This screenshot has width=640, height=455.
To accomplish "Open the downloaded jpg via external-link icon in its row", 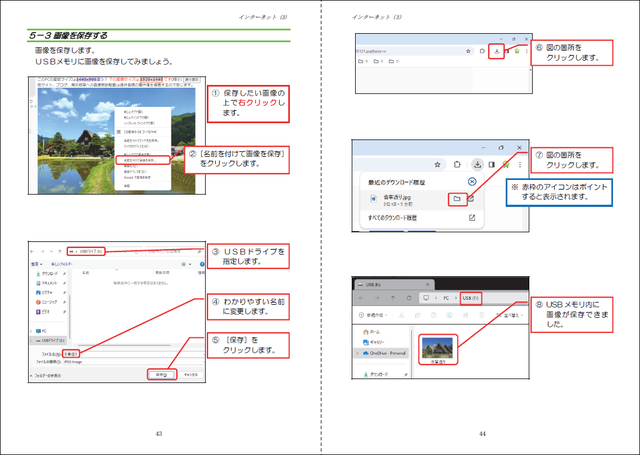I will (x=471, y=199).
